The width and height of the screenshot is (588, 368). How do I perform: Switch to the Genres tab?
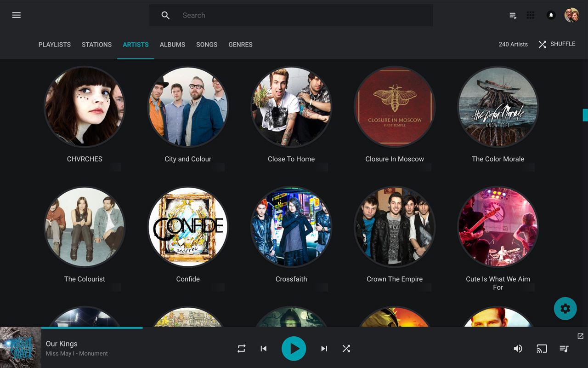[240, 45]
